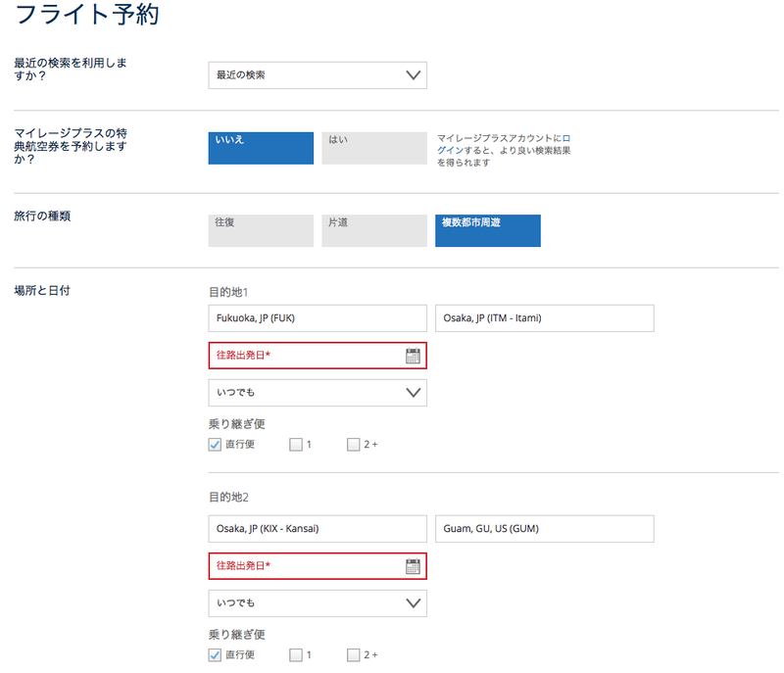Open calendar icon for destination 1 date
The width and height of the screenshot is (784, 673).
413,356
